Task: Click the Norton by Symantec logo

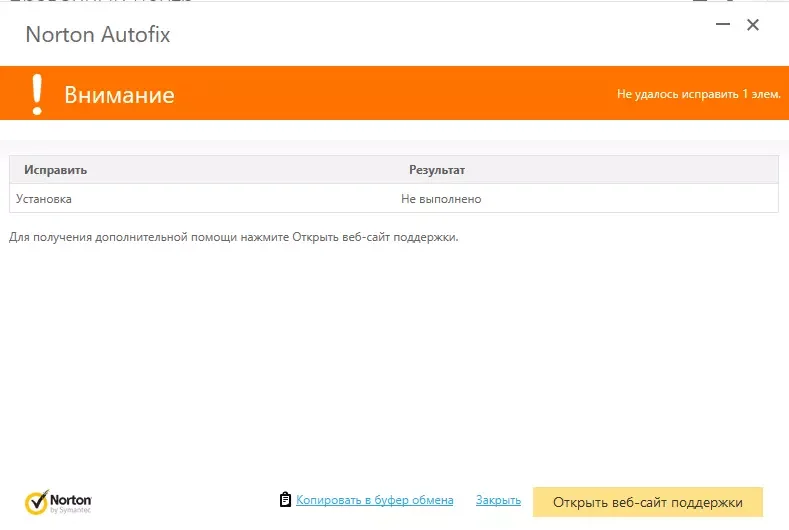Action: coord(58,502)
